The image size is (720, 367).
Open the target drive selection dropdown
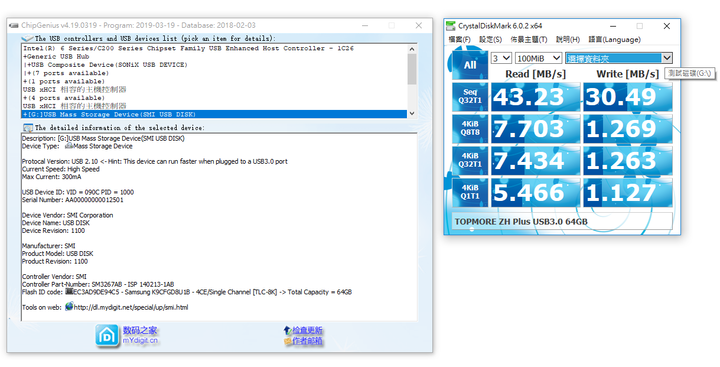coord(619,58)
